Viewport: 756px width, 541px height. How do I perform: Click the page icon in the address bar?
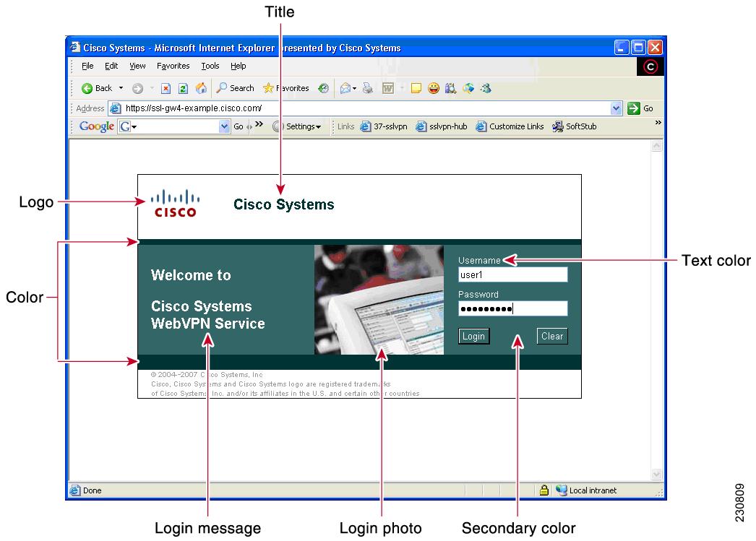point(115,108)
